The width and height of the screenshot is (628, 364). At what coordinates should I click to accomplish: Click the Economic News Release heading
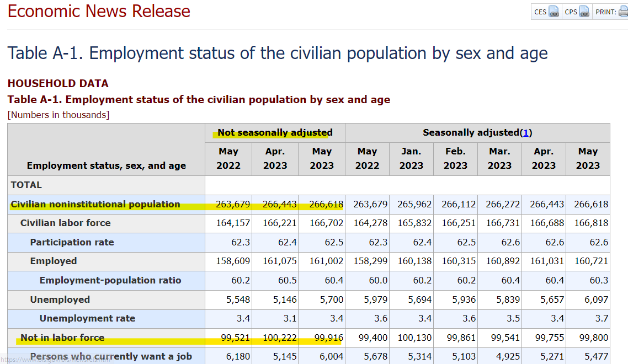(99, 11)
